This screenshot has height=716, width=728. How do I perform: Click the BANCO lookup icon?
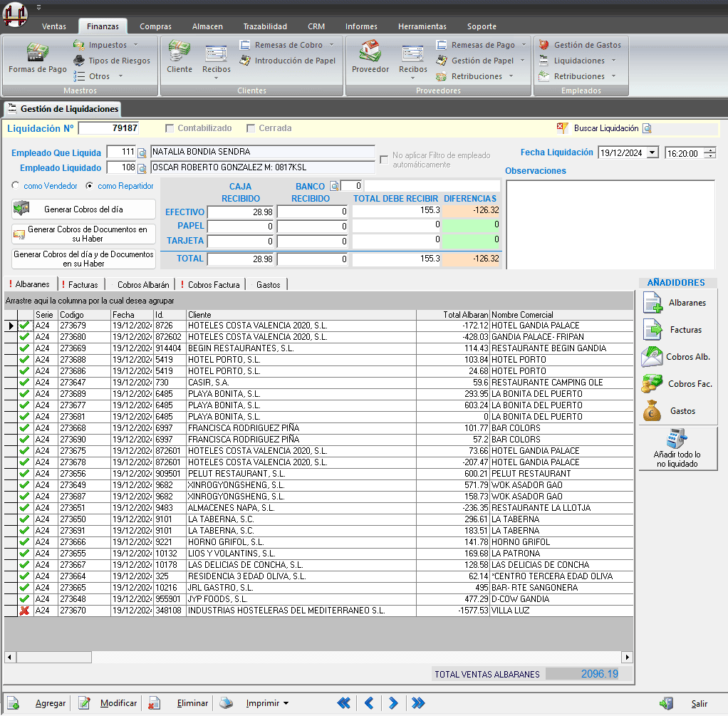(334, 186)
